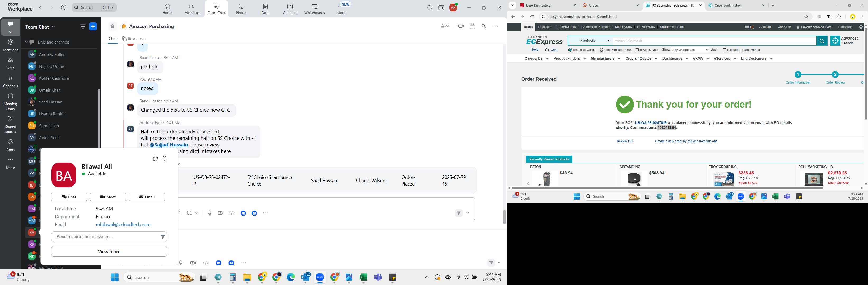Screen dimensions: 868x285
Task: Open the Zoom Whiteboards tab
Action: 314,9
